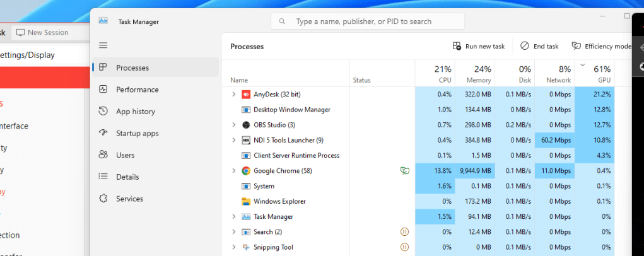Screen dimensions: 644x256
Task: Click the Search process icon
Action: point(246,232)
